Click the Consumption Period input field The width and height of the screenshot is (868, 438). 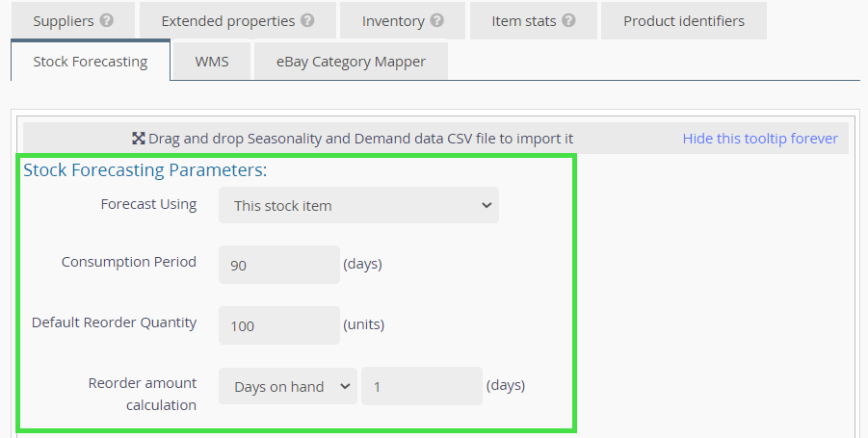(278, 265)
